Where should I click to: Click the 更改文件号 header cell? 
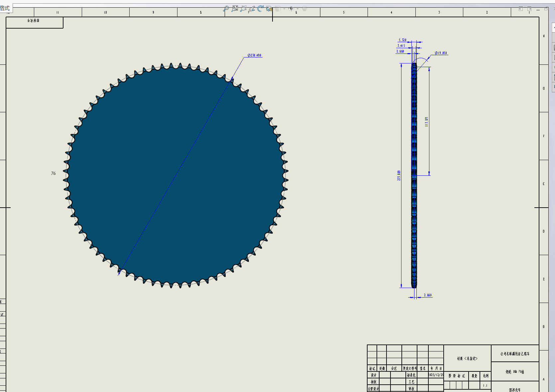click(409, 368)
